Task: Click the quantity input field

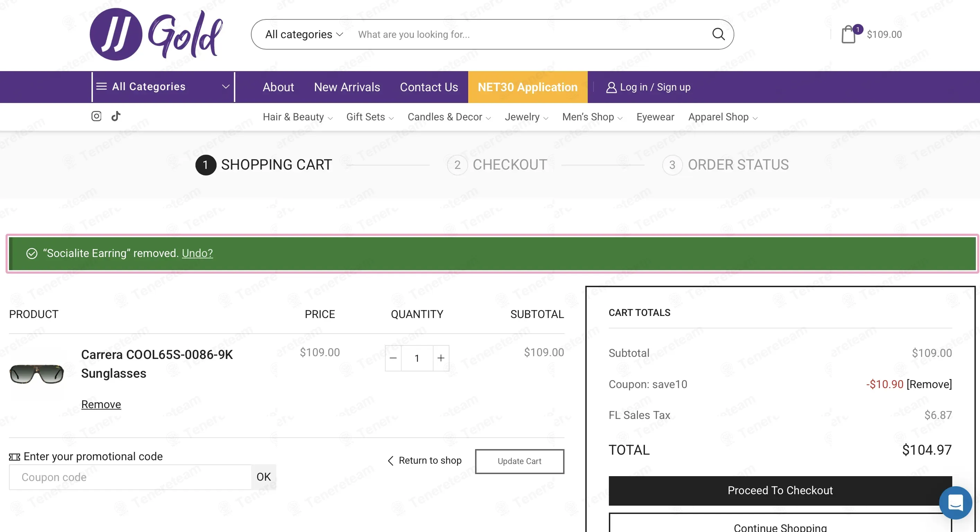Action: pyautogui.click(x=417, y=358)
